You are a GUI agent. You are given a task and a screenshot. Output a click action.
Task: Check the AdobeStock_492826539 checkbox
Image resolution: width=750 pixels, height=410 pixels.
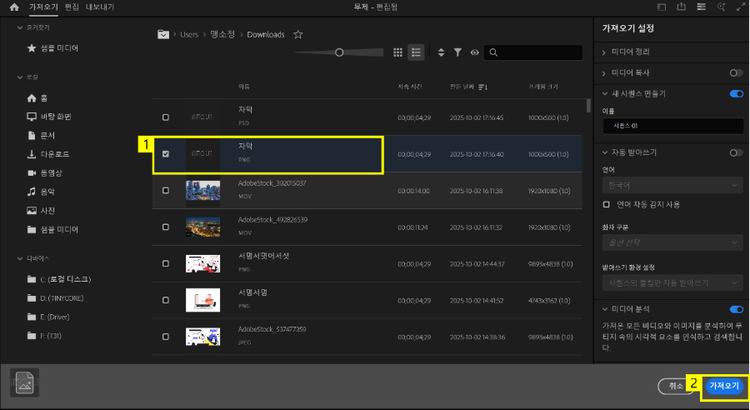165,227
